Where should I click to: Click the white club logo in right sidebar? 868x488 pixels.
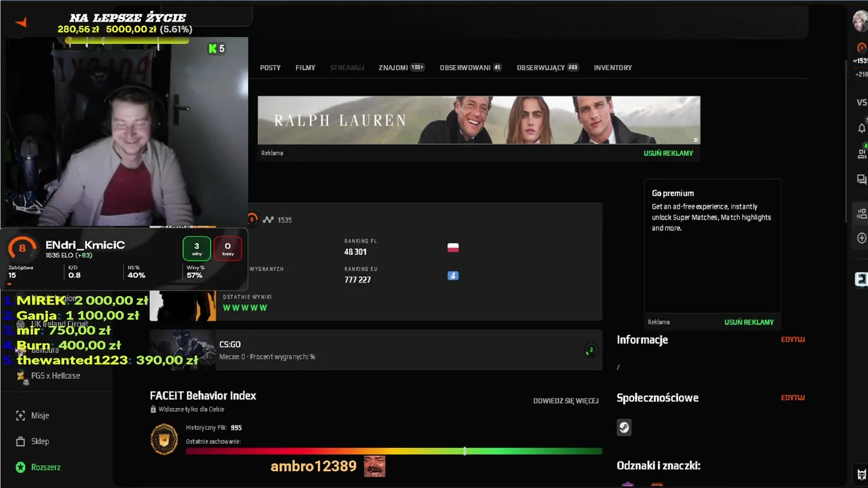[861, 279]
